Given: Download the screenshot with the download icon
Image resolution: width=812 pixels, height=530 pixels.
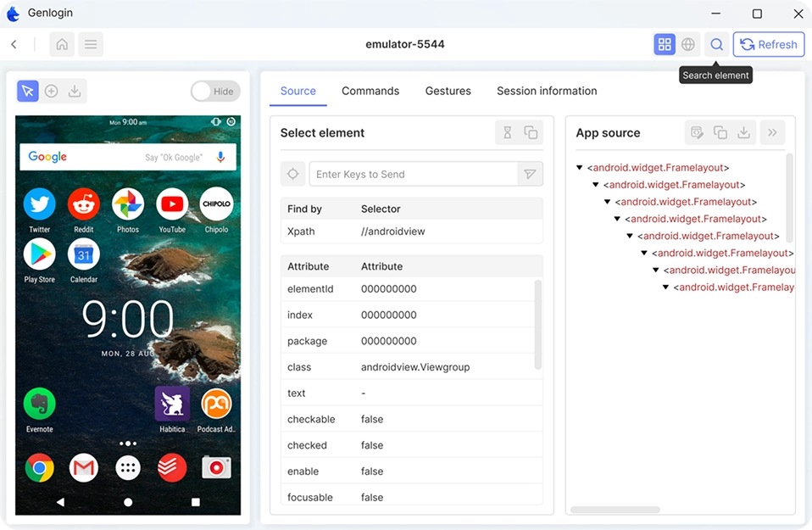Looking at the screenshot, I should 75,92.
